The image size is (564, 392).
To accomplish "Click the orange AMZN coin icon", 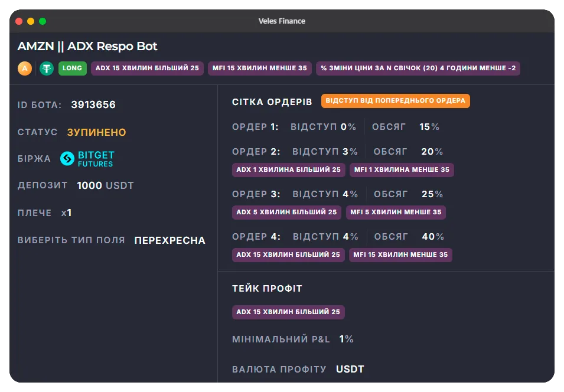I will [24, 68].
